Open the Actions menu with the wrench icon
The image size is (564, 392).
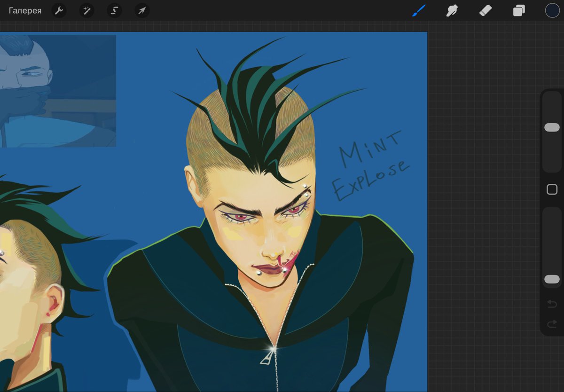click(x=59, y=10)
